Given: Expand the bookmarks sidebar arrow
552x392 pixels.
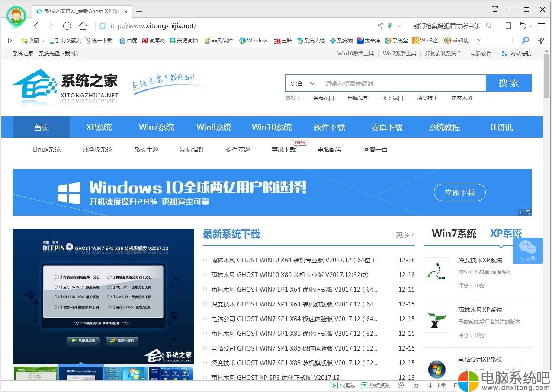Looking at the screenshot, I should [x=10, y=41].
